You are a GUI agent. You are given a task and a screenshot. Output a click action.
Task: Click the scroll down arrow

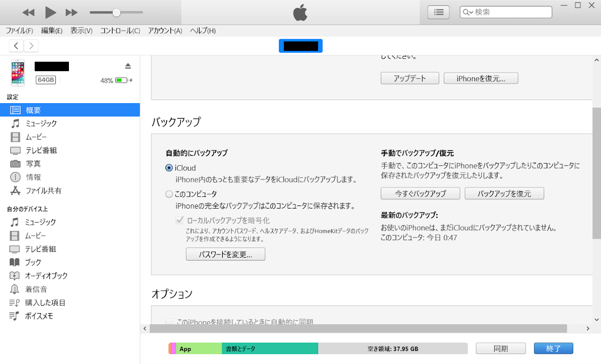click(596, 319)
